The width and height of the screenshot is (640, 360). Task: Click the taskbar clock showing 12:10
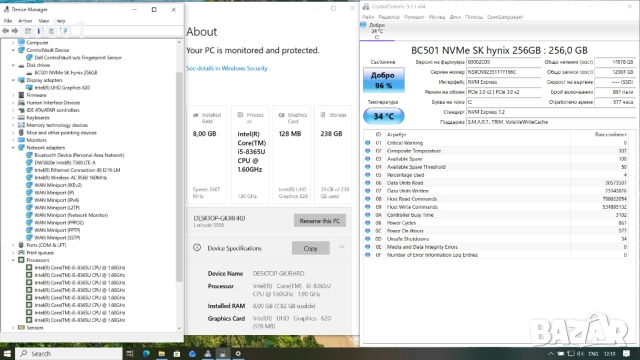pos(609,353)
